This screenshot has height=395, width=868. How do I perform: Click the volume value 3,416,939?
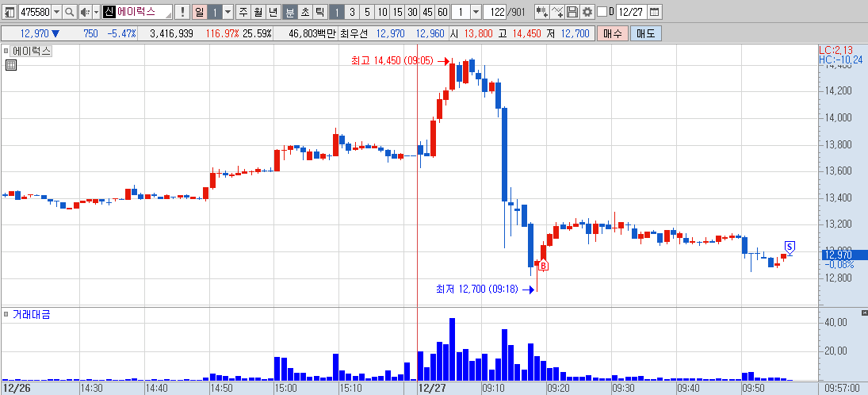pyautogui.click(x=171, y=34)
